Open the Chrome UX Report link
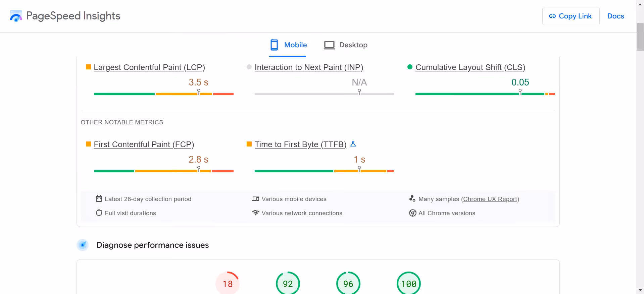The width and height of the screenshot is (644, 294). (490, 199)
